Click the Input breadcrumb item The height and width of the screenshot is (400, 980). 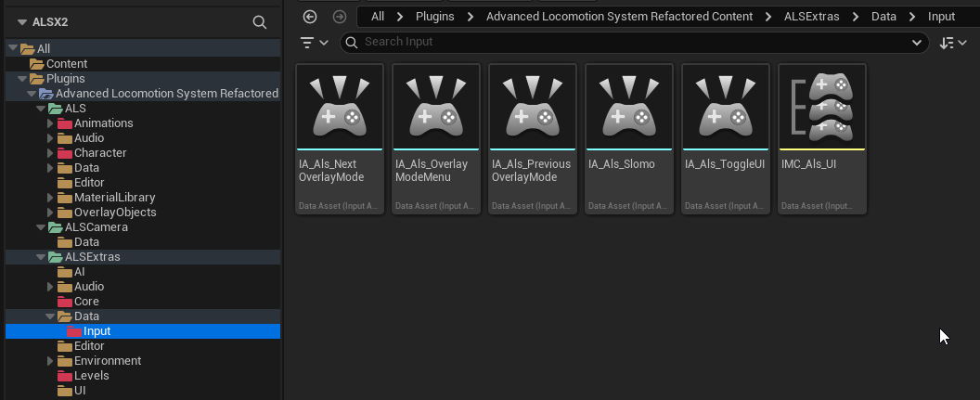coord(941,17)
